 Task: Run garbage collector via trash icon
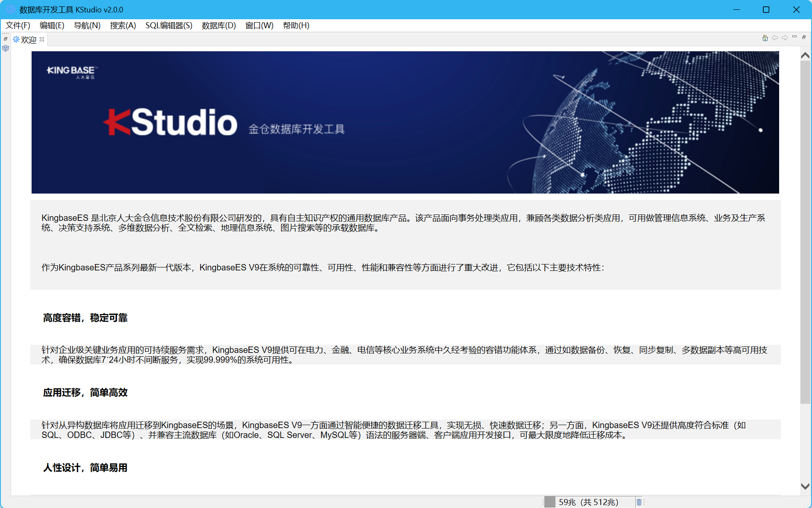coord(639,502)
